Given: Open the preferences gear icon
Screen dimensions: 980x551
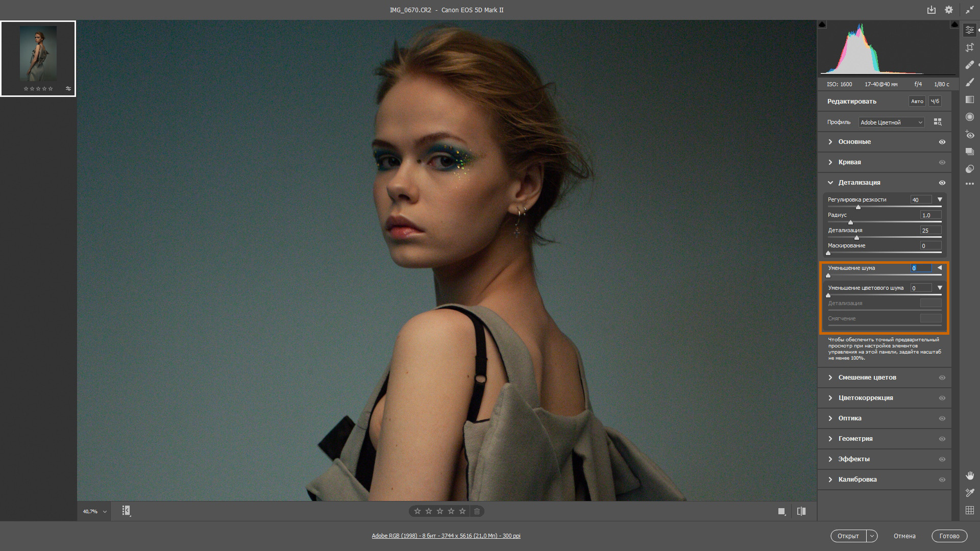Looking at the screenshot, I should (948, 10).
